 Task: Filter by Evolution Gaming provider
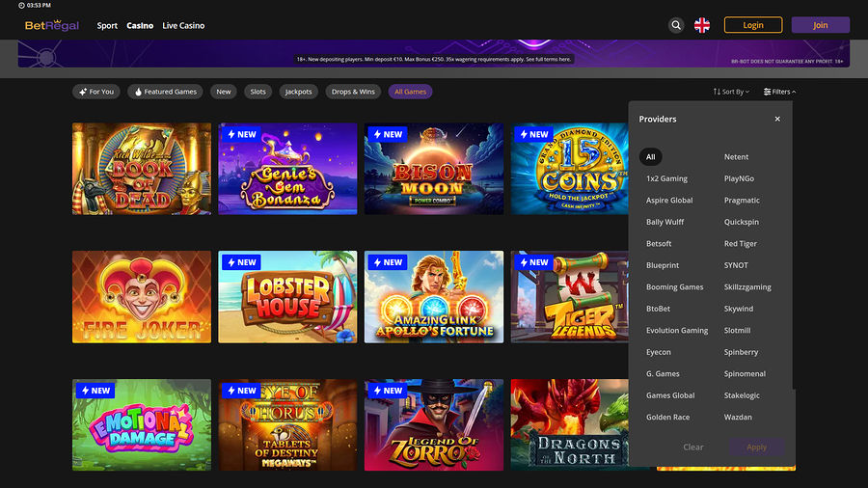pos(677,330)
